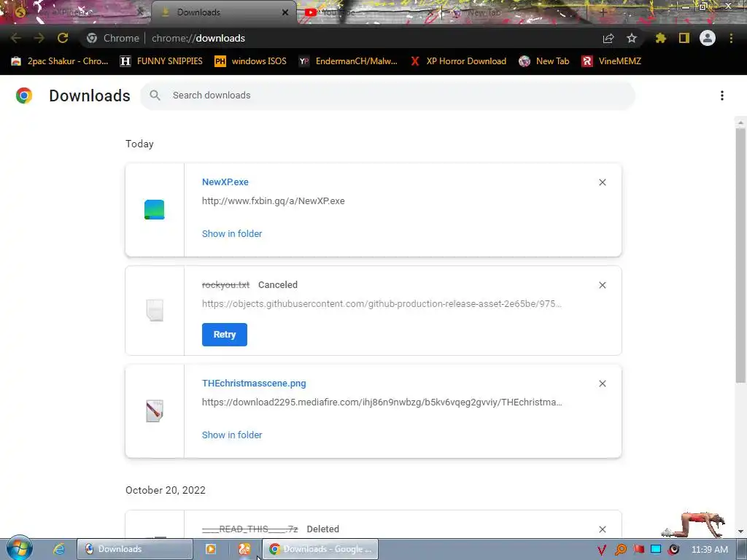747x560 pixels.
Task: Remove the deleted READ_THIS .7z entry
Action: (x=603, y=529)
